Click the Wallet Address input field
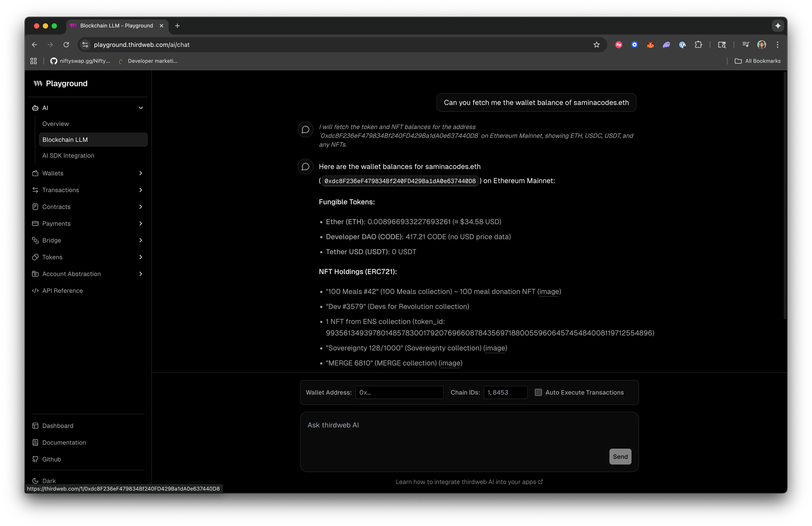Image resolution: width=812 pixels, height=526 pixels. pyautogui.click(x=399, y=392)
